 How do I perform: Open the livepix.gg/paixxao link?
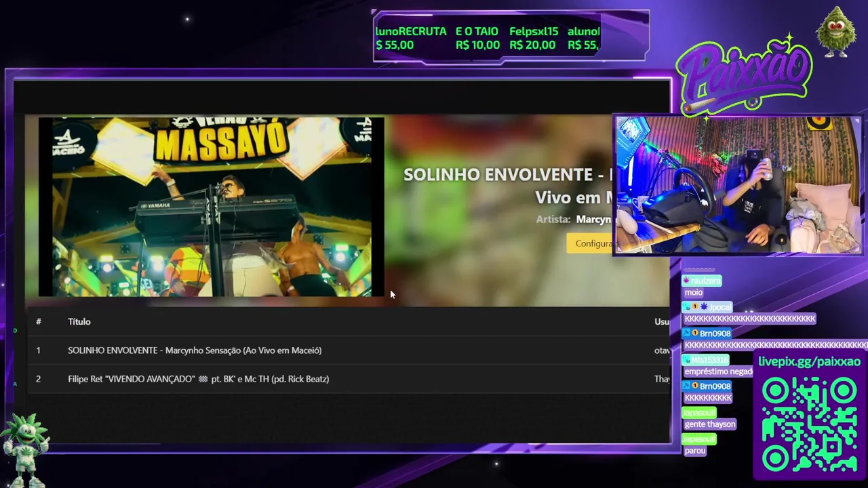tap(809, 362)
